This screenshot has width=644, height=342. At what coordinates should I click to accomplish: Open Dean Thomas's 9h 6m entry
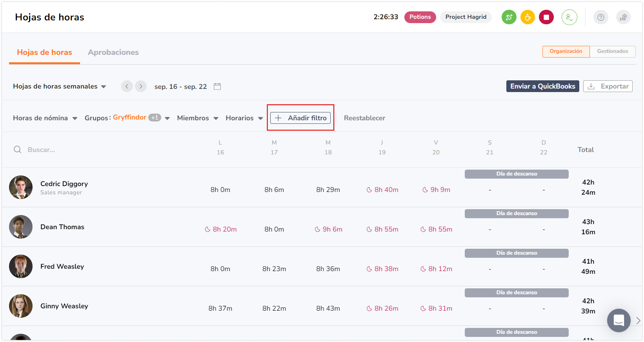click(x=329, y=229)
